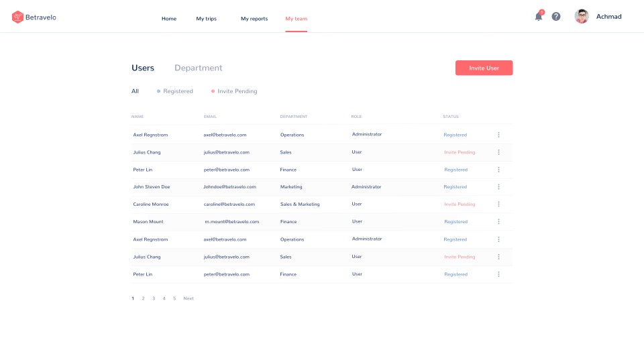Go to pagination page 1

pos(133,298)
